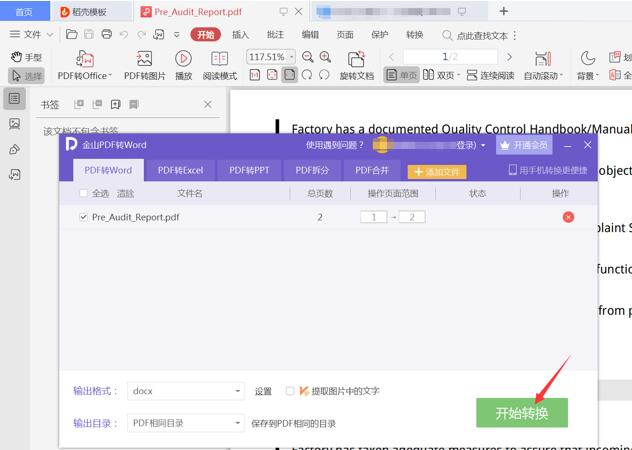
Task: Select PDF合并 tab in dialog
Action: coord(372,170)
